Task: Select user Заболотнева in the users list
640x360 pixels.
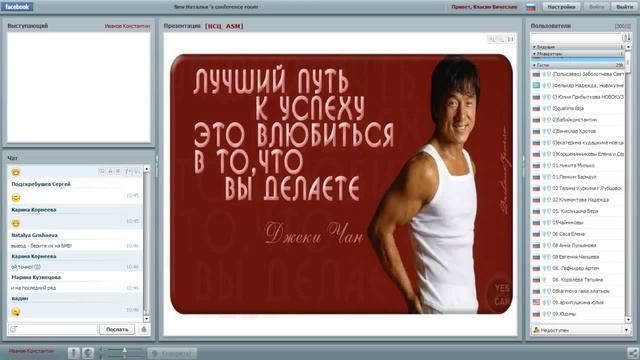Action: coord(578,74)
